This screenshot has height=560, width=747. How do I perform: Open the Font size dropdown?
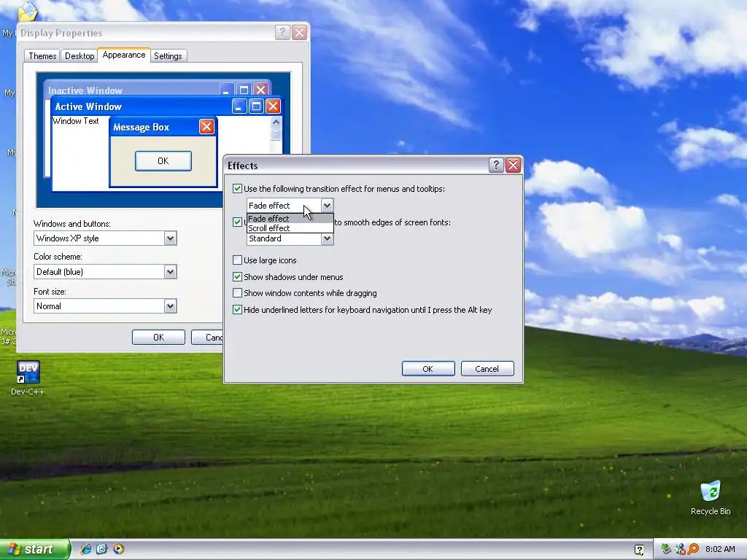click(x=170, y=306)
